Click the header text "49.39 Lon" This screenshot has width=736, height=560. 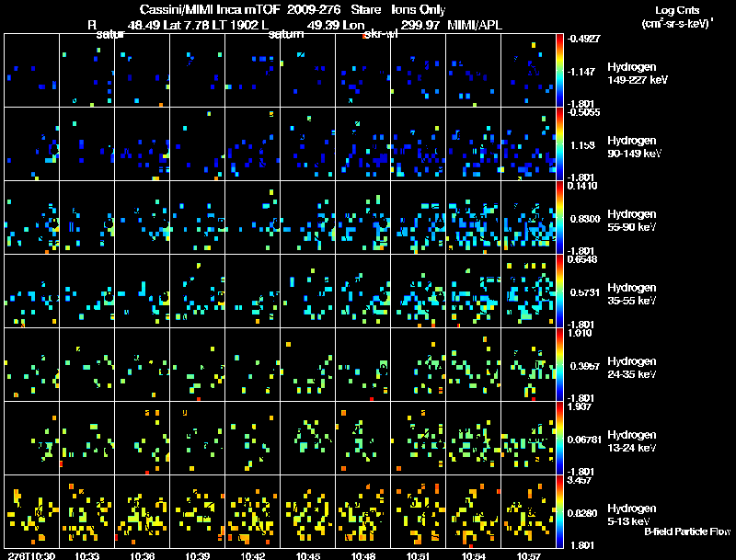coord(335,25)
